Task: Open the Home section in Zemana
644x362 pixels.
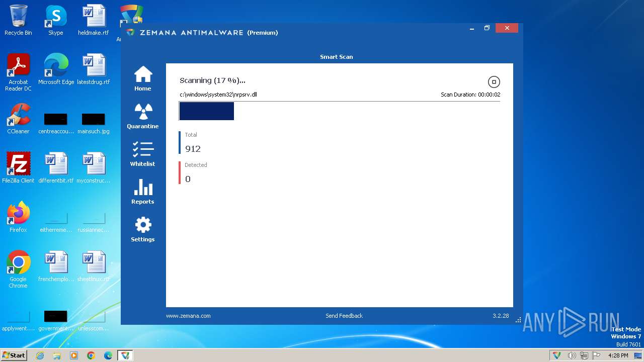Action: (143, 78)
